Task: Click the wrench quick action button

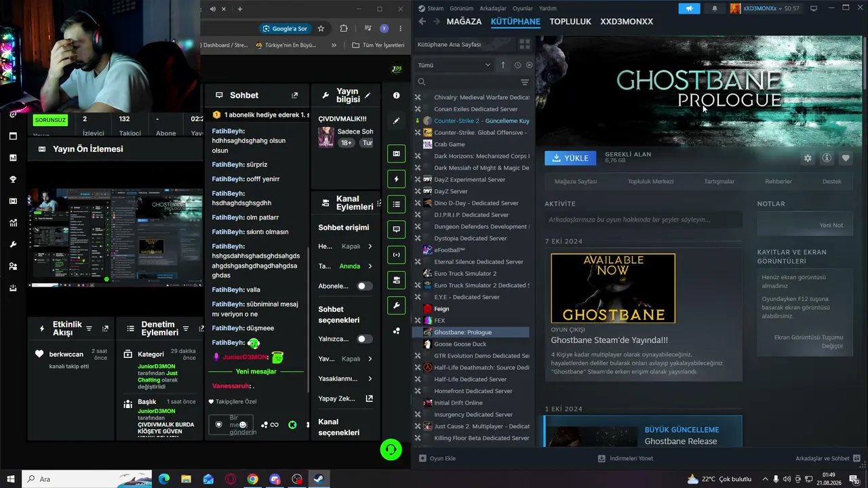Action: (397, 306)
